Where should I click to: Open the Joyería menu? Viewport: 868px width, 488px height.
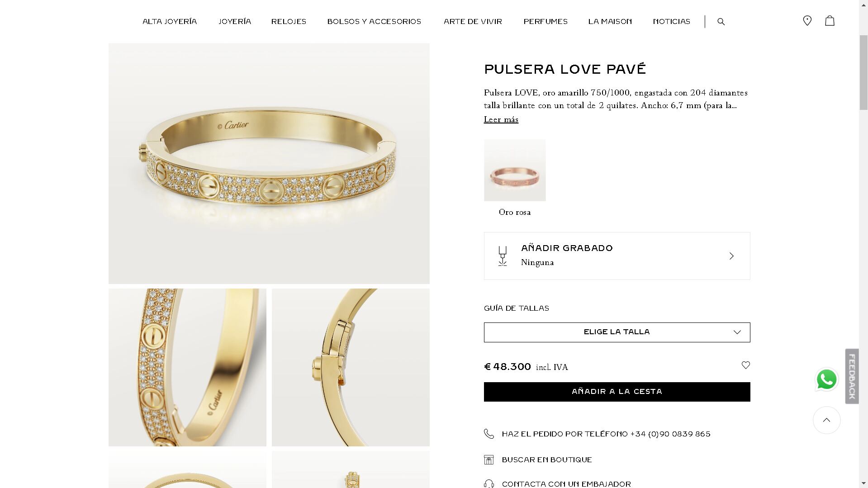pos(235,21)
